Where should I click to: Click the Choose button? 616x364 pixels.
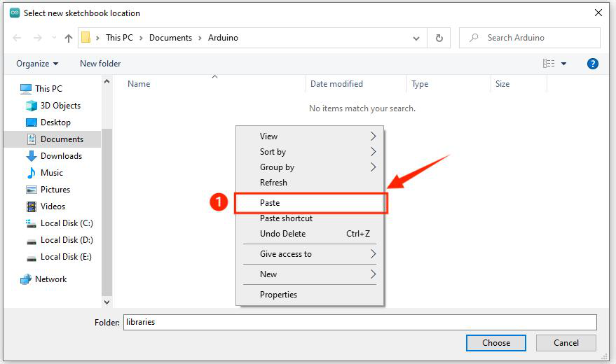[495, 343]
